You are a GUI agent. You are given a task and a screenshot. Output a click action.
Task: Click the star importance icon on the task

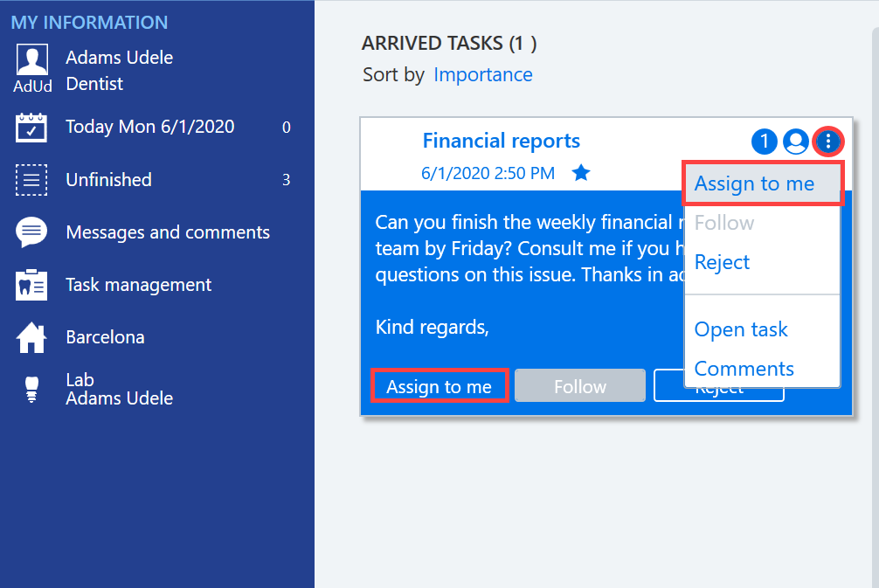(581, 173)
